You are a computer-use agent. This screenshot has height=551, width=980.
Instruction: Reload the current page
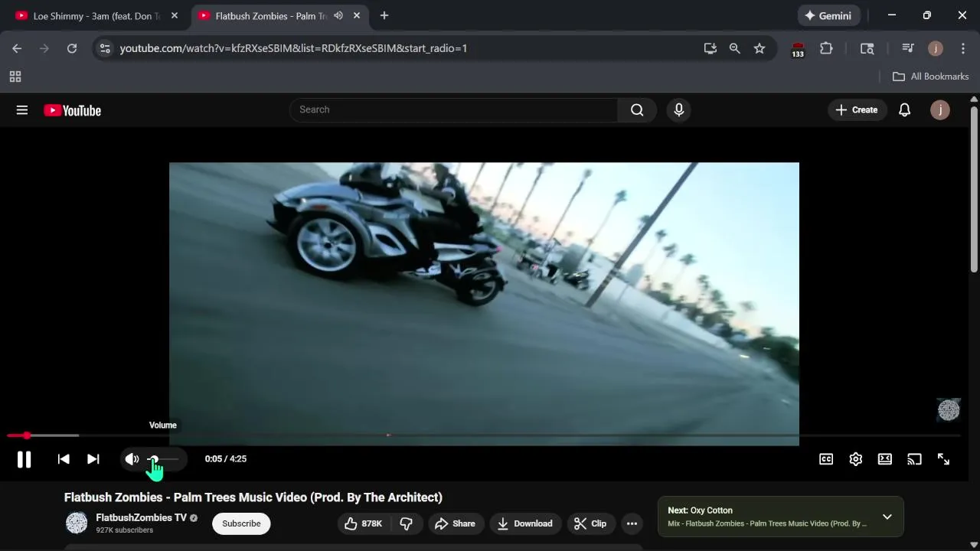coord(72,48)
